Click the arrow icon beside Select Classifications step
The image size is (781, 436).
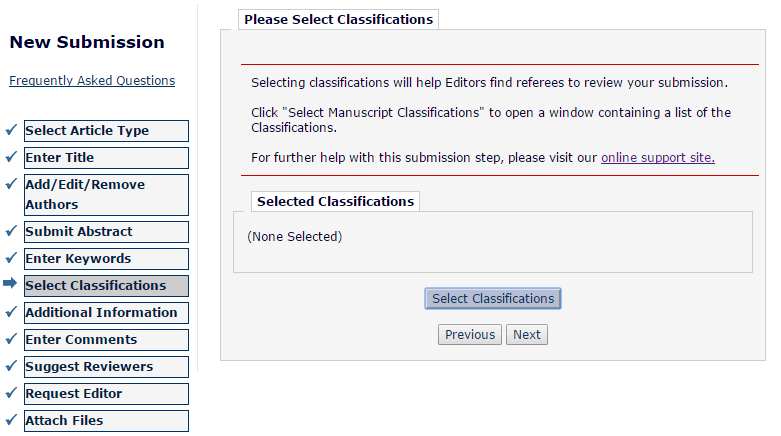point(11,284)
